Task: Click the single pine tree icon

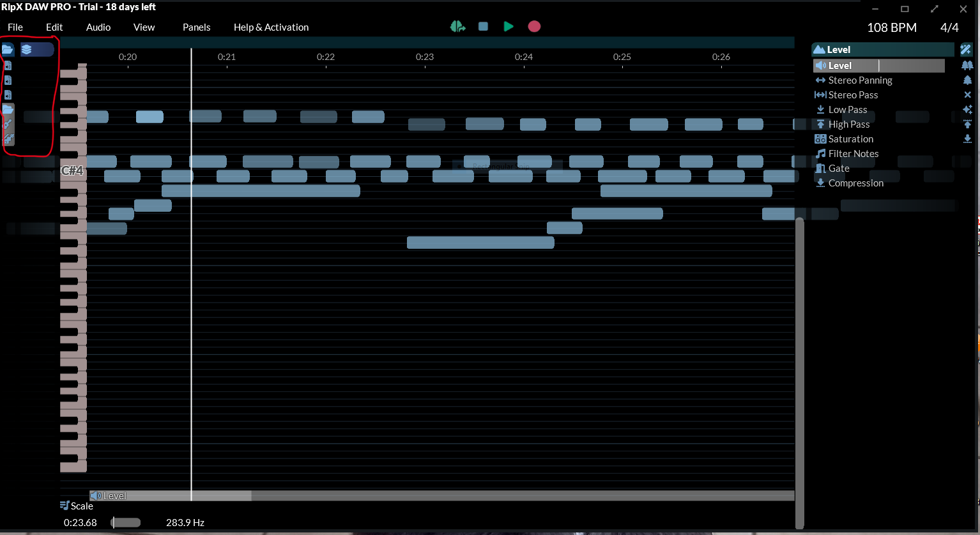Action: coord(967,80)
